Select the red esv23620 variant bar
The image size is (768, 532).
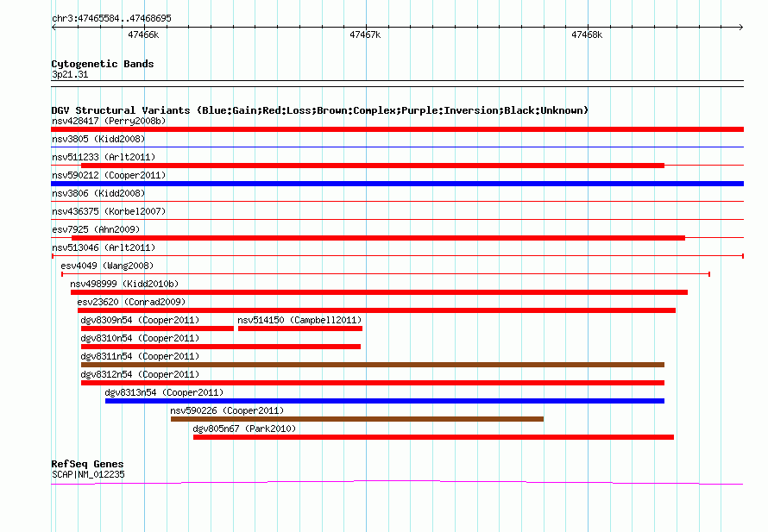click(x=376, y=310)
